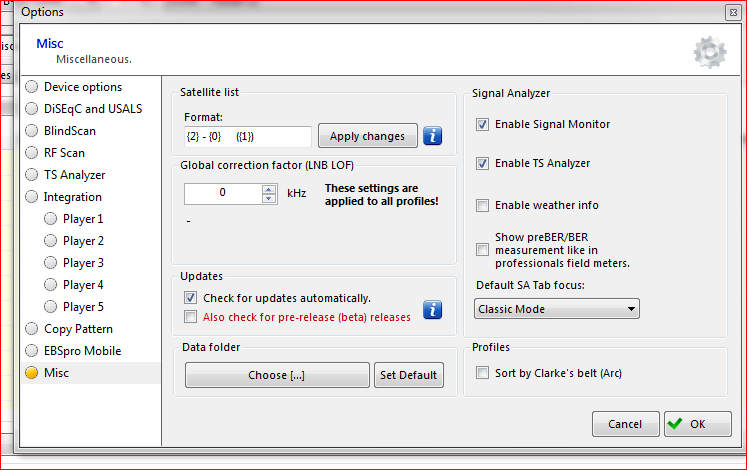Click the info icon in Updates section
Screen dimensions: 747x470
432,309
